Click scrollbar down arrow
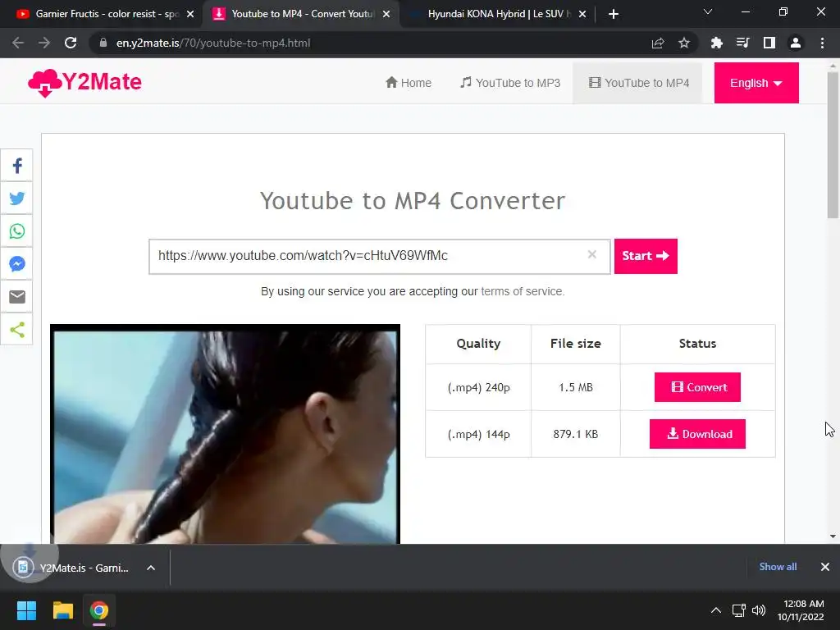Screen dimensions: 840x630 [833, 536]
